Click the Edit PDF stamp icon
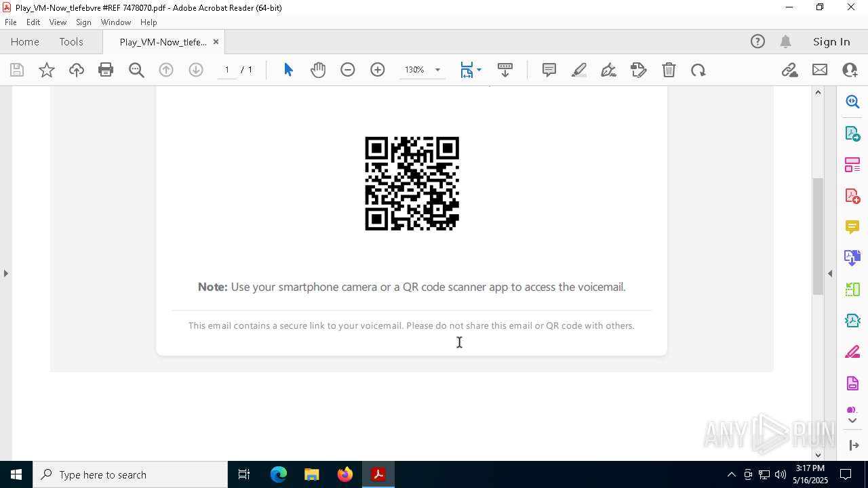The width and height of the screenshot is (868, 488). pyautogui.click(x=639, y=70)
